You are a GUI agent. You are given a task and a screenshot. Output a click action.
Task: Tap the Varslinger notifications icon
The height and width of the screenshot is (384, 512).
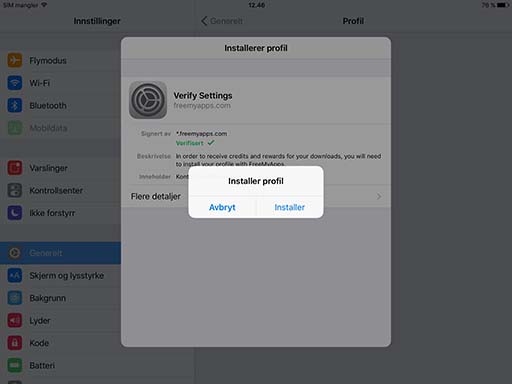15,168
